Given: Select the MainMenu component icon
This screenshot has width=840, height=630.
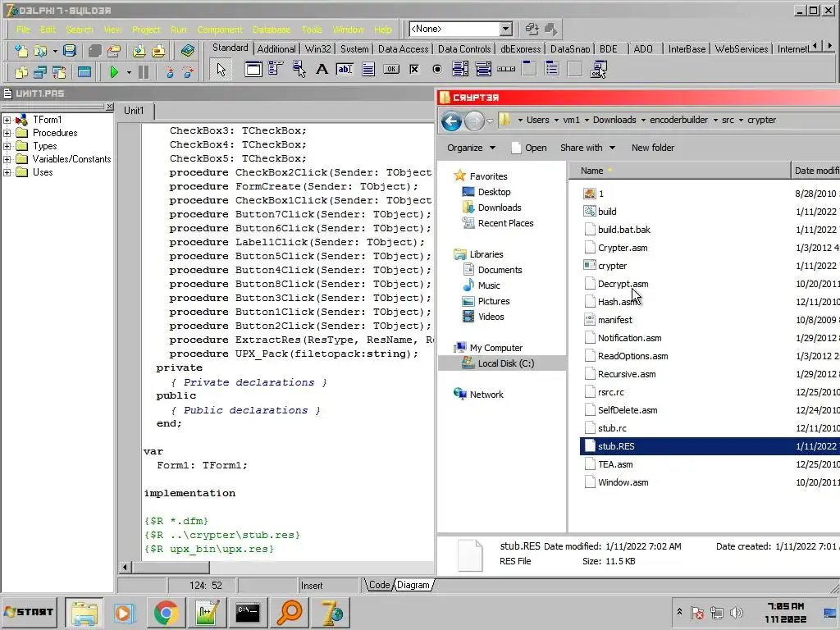Looking at the screenshot, I should coord(276,69).
